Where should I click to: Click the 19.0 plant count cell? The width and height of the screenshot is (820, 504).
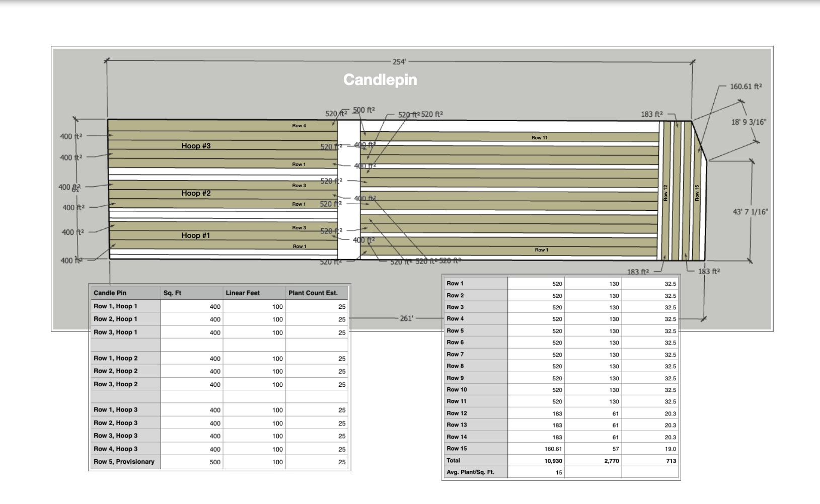coord(650,449)
